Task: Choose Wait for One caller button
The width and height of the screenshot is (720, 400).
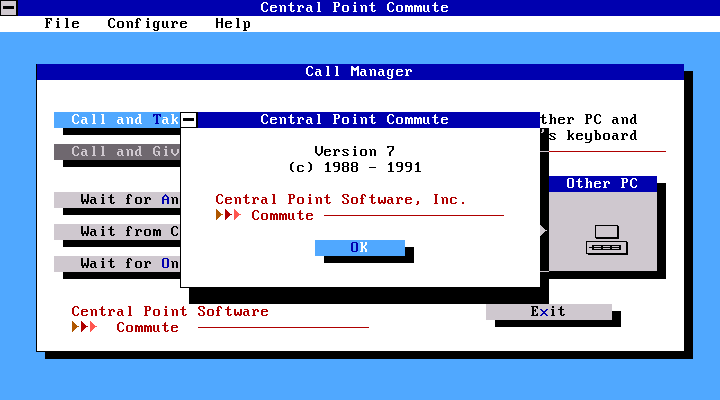Action: click(x=117, y=264)
